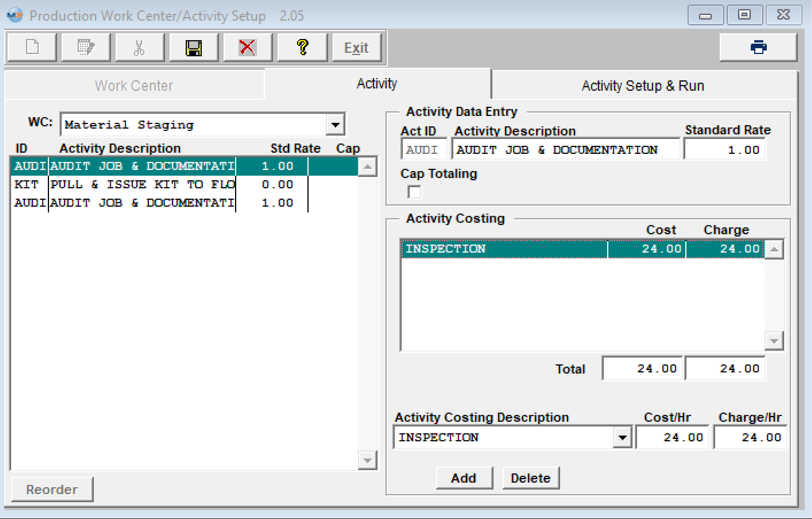Open help via the question mark icon

302,47
